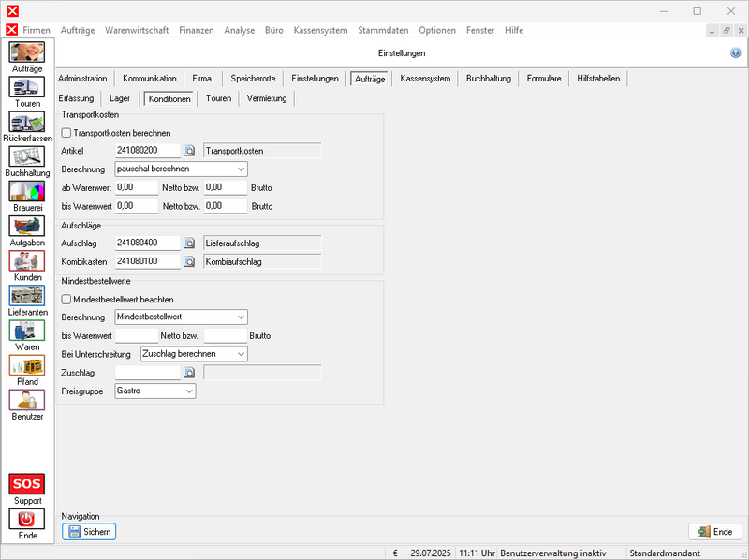Open the Brauerei sidebar icon
Image resolution: width=749 pixels, height=560 pixels.
point(27,191)
